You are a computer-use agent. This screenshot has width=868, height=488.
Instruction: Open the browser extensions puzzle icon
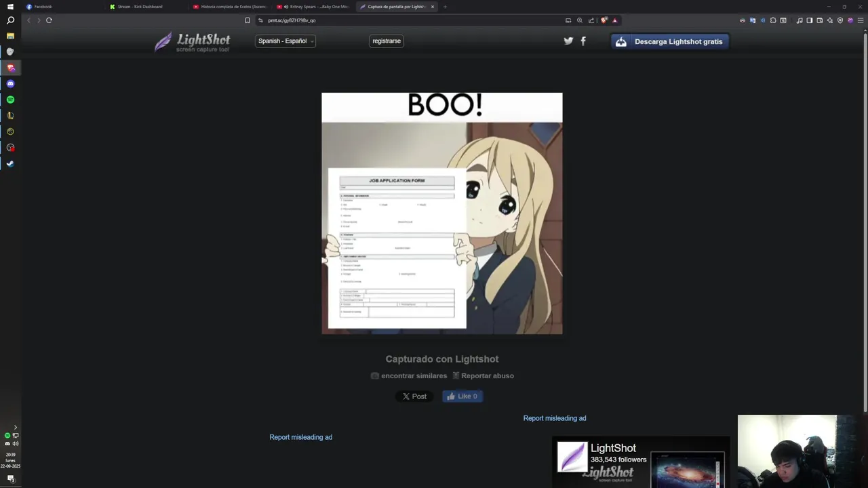pos(773,20)
